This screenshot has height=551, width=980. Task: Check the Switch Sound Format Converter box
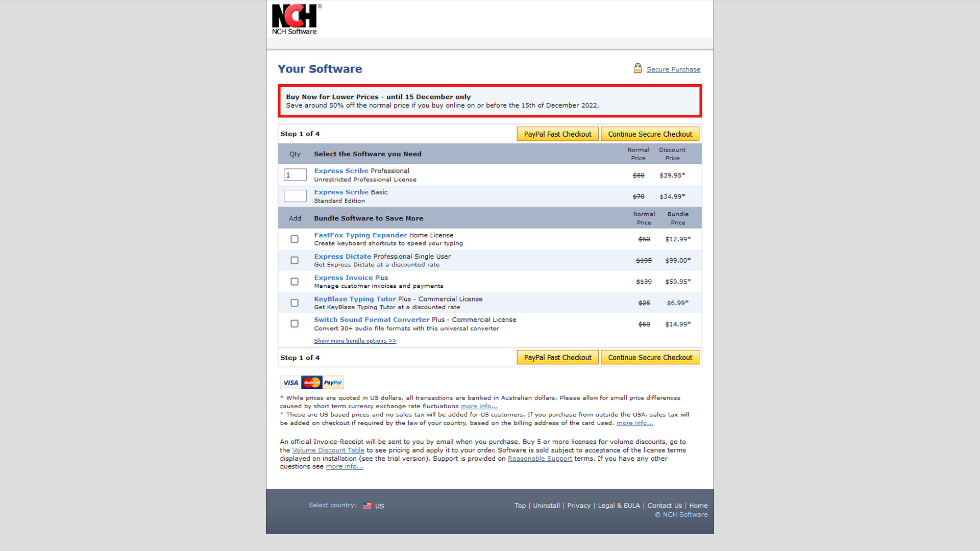tap(295, 324)
